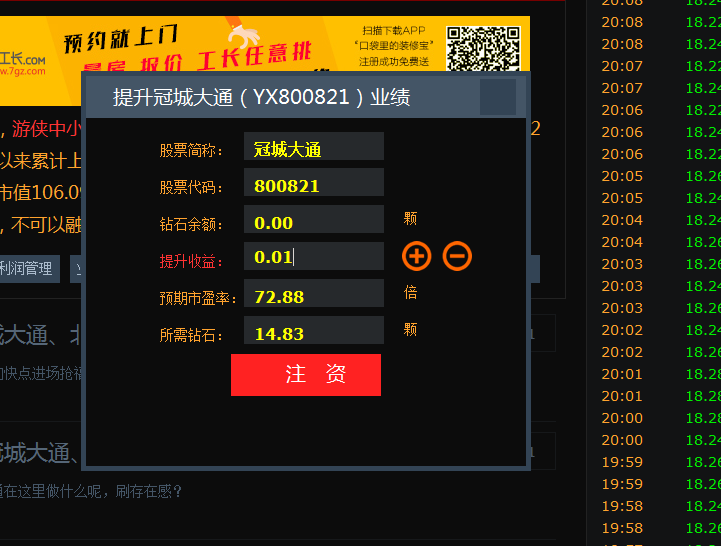Screen dimensions: 721x546
Task: Click the minus icon to decrease 提升收益
Action: click(x=457, y=256)
